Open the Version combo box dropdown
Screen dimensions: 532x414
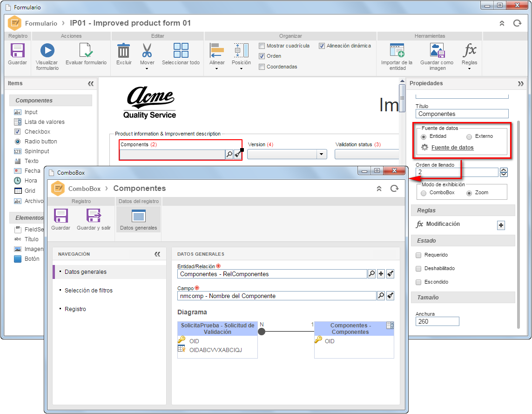point(321,155)
